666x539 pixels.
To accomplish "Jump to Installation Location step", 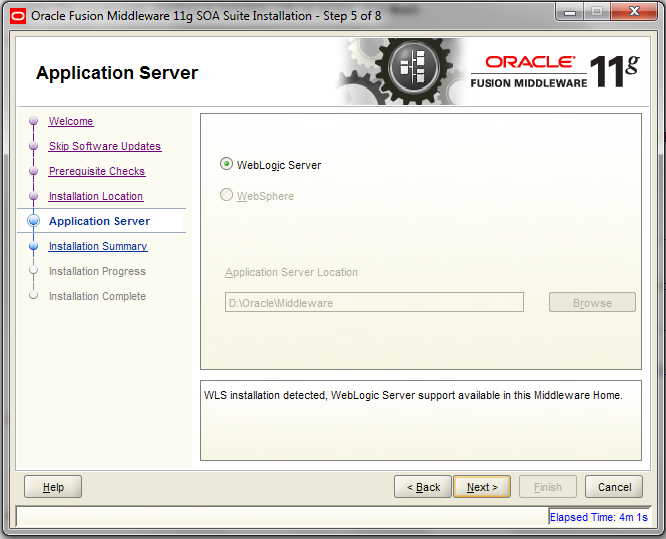I will 96,196.
